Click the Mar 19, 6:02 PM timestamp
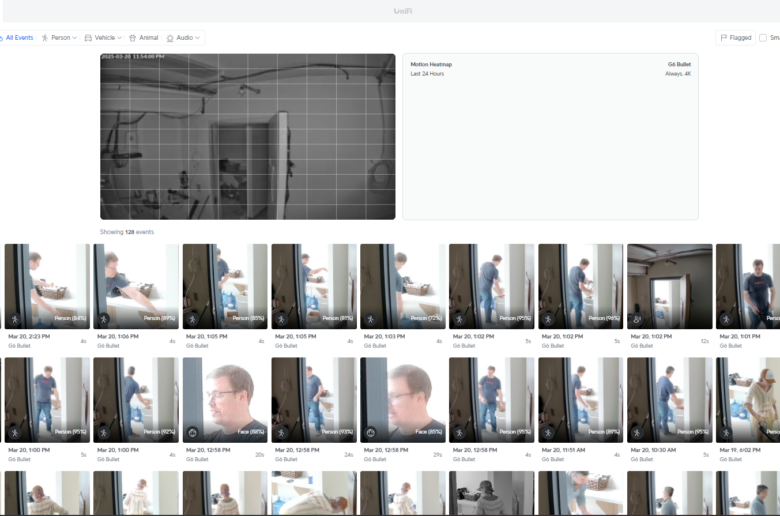Screen dimensions: 780x516 (740, 450)
